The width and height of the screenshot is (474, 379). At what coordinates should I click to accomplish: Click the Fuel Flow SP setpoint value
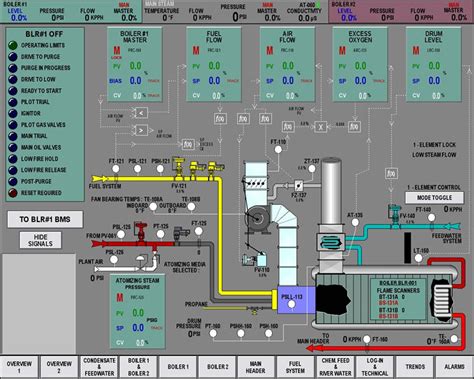(x=214, y=81)
